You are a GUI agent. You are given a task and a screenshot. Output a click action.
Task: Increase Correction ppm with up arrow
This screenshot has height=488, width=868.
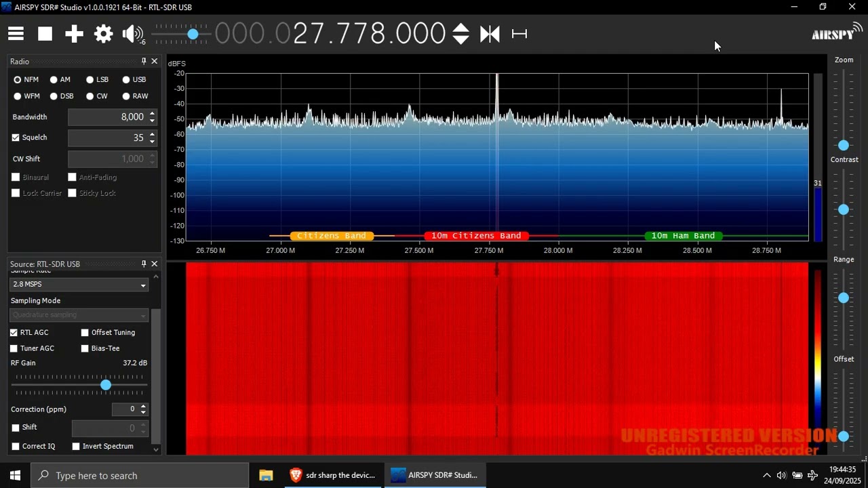(x=143, y=406)
